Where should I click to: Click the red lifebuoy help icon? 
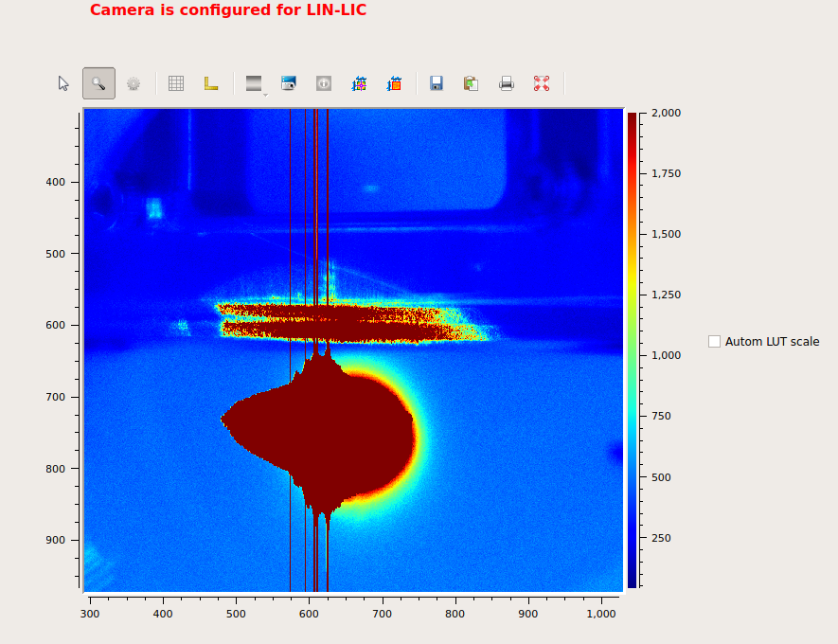pyautogui.click(x=542, y=83)
